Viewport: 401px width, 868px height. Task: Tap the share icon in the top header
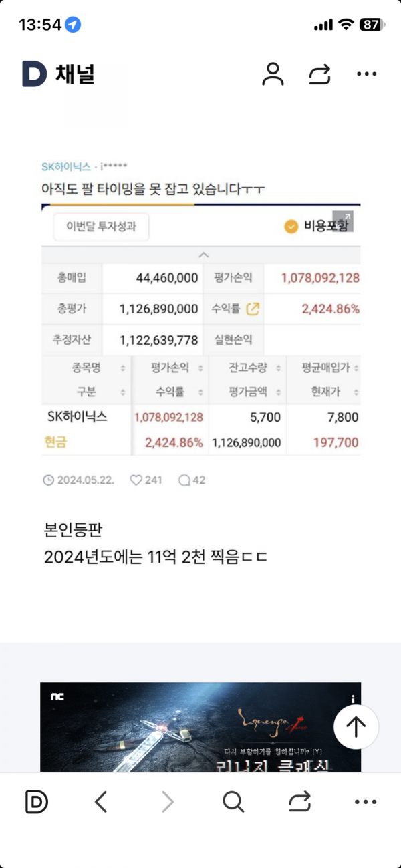[x=319, y=74]
